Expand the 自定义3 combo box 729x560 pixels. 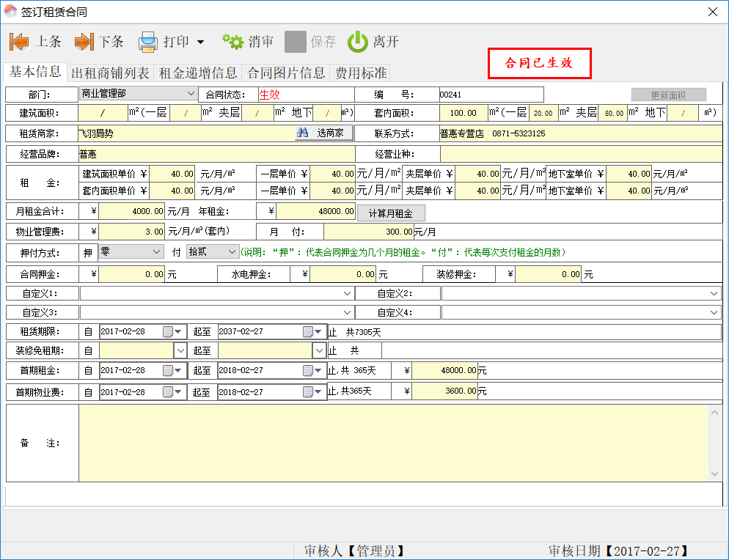point(347,312)
